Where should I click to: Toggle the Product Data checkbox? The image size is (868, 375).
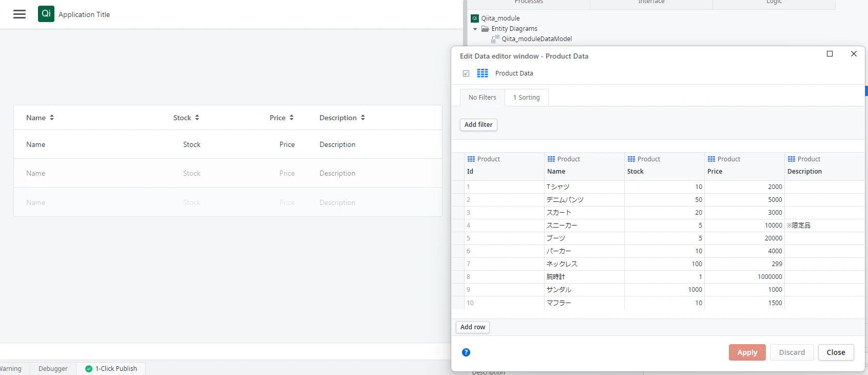pos(466,73)
